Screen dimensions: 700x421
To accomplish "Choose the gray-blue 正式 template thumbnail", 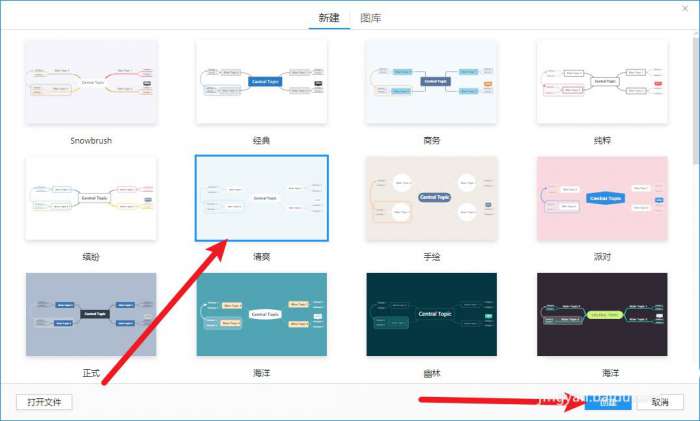I will coord(91,314).
